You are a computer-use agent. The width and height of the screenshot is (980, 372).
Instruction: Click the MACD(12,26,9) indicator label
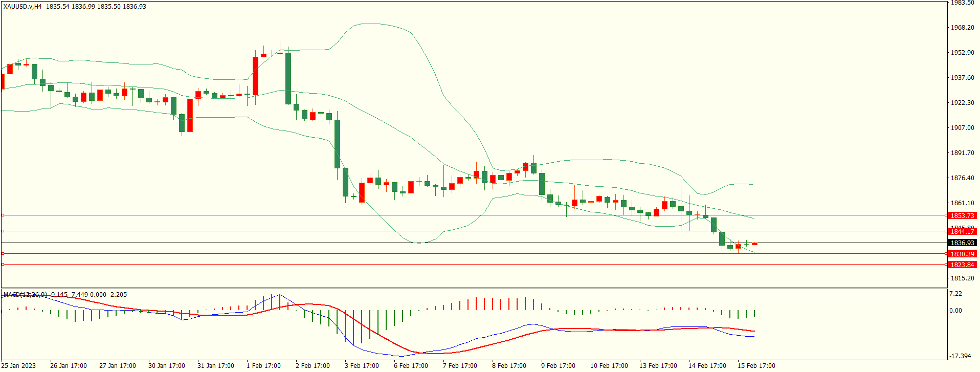[25, 295]
